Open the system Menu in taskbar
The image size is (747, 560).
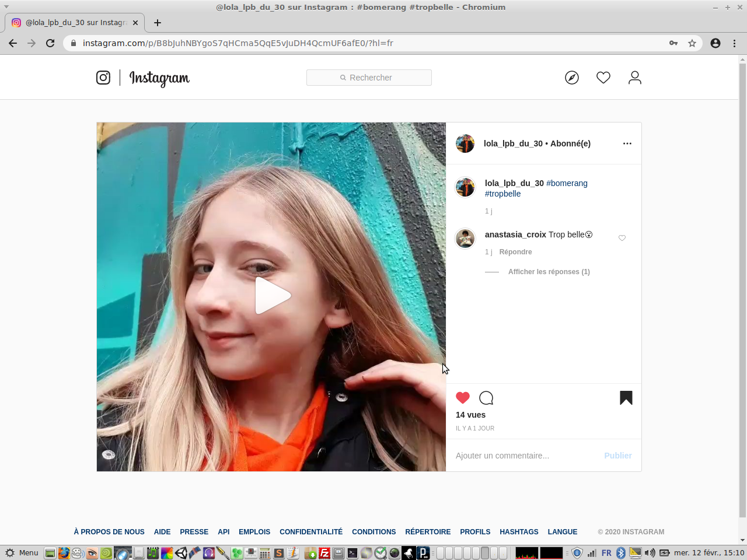click(x=22, y=552)
